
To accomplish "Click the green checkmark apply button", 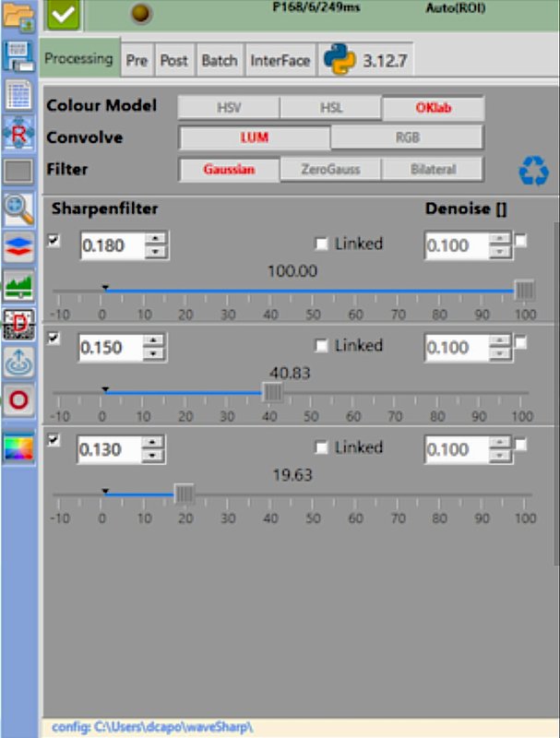I will click(63, 15).
